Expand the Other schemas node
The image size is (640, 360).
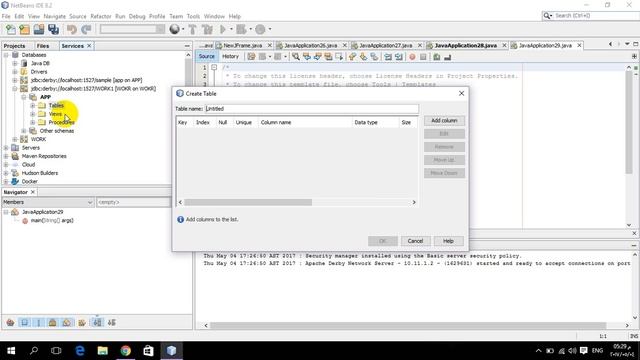pyautogui.click(x=24, y=131)
